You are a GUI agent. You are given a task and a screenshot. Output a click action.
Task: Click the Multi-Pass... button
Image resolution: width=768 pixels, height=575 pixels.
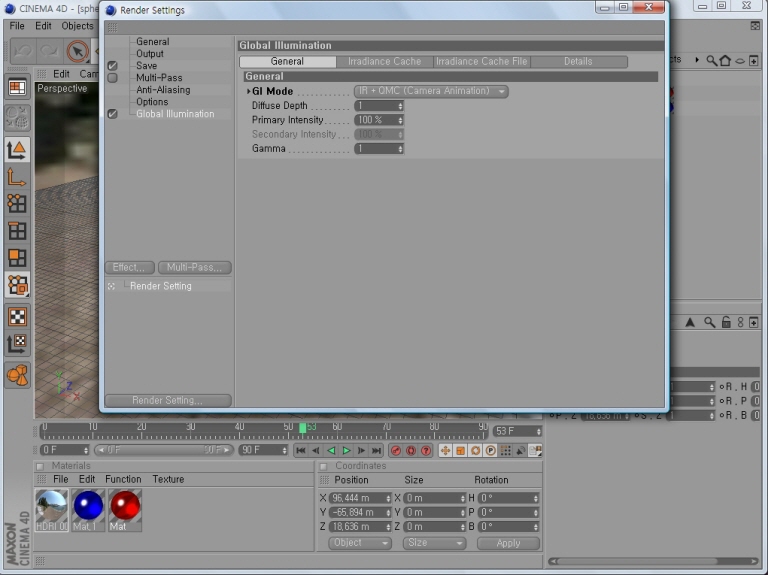194,267
